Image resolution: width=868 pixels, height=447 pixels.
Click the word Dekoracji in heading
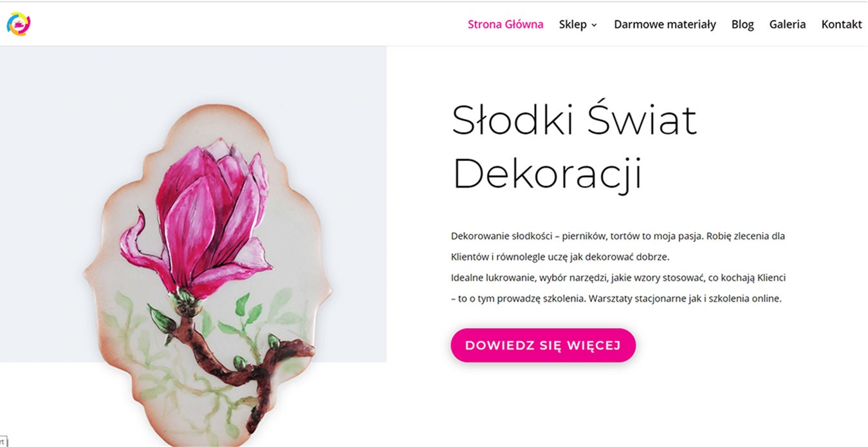[x=548, y=174]
